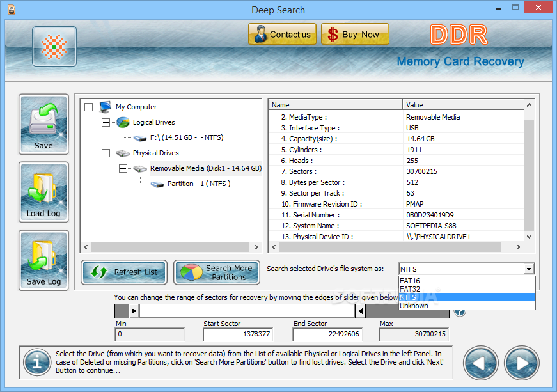Select the '7. Sectors :' row
Image resolution: width=557 pixels, height=392 pixels.
[x=396, y=171]
